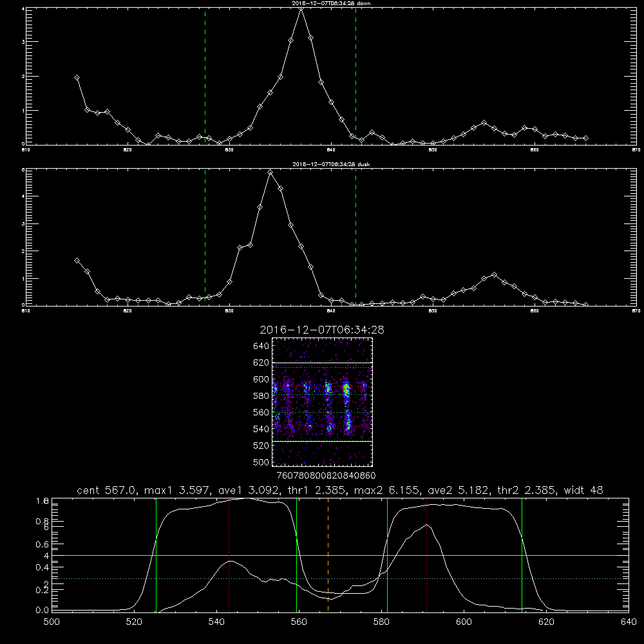Viewport: 644px width, 644px height.
Task: Click the 870 label on dusk plot x-axis
Action: click(x=636, y=311)
